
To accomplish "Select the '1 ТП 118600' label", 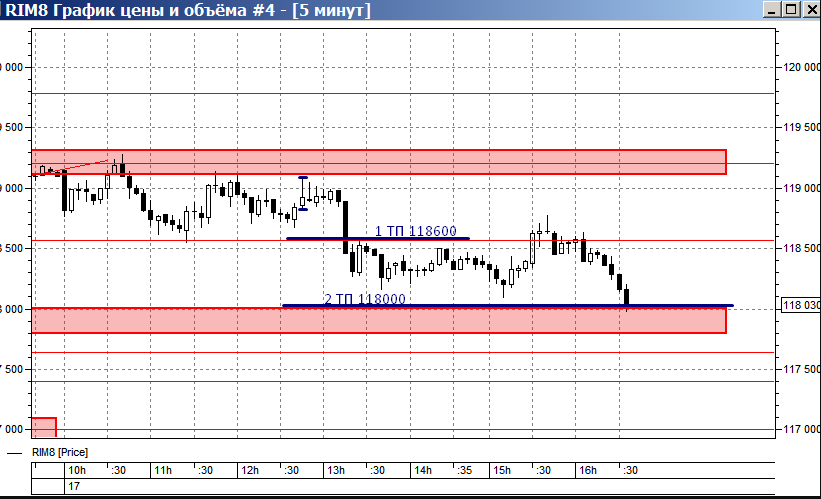I will pyautogui.click(x=415, y=231).
